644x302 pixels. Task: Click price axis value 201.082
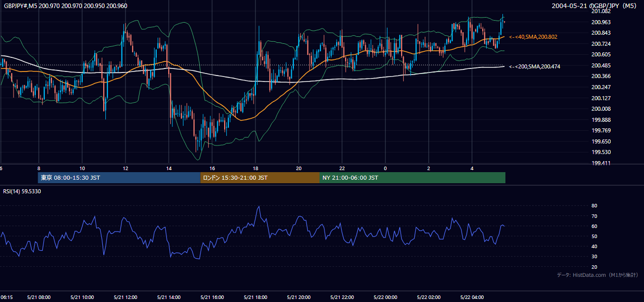601,11
